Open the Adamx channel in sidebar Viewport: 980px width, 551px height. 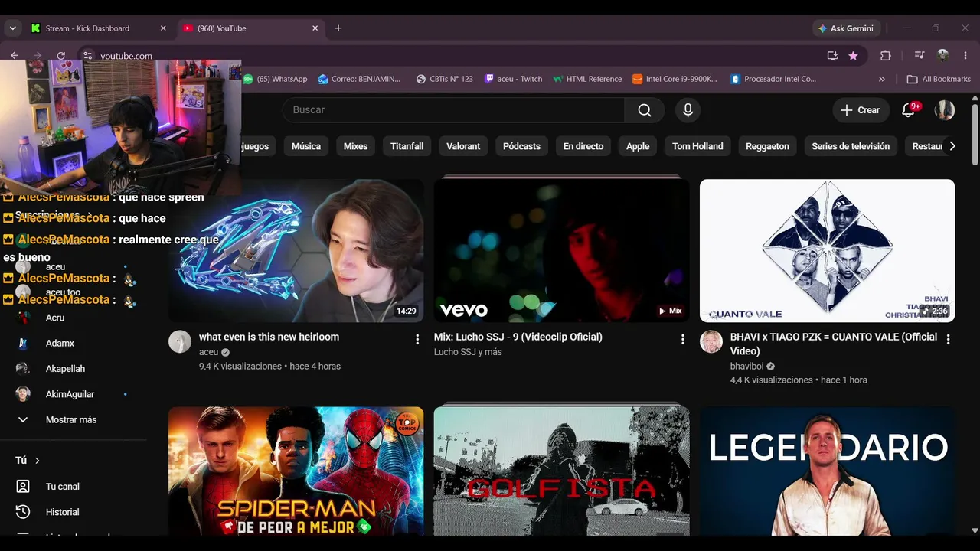click(x=60, y=344)
